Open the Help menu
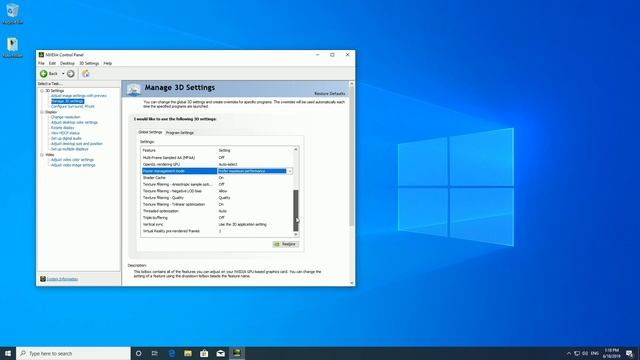640x360 pixels. click(108, 63)
